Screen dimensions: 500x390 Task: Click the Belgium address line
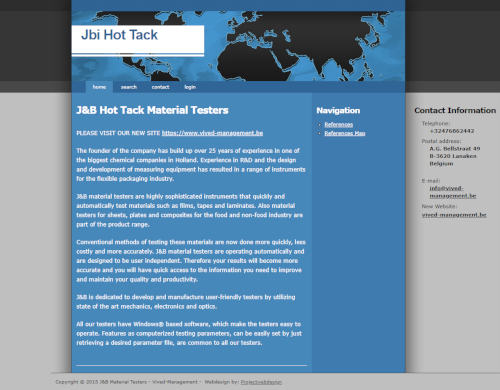tap(441, 164)
